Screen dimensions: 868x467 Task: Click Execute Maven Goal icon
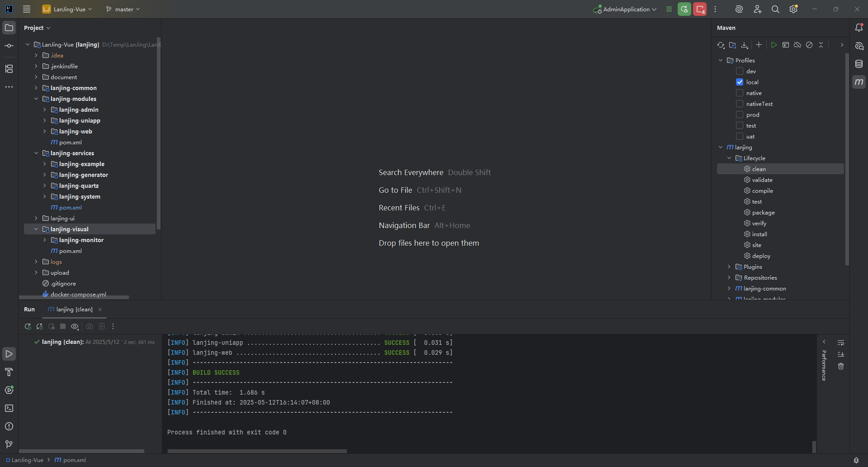coord(786,45)
